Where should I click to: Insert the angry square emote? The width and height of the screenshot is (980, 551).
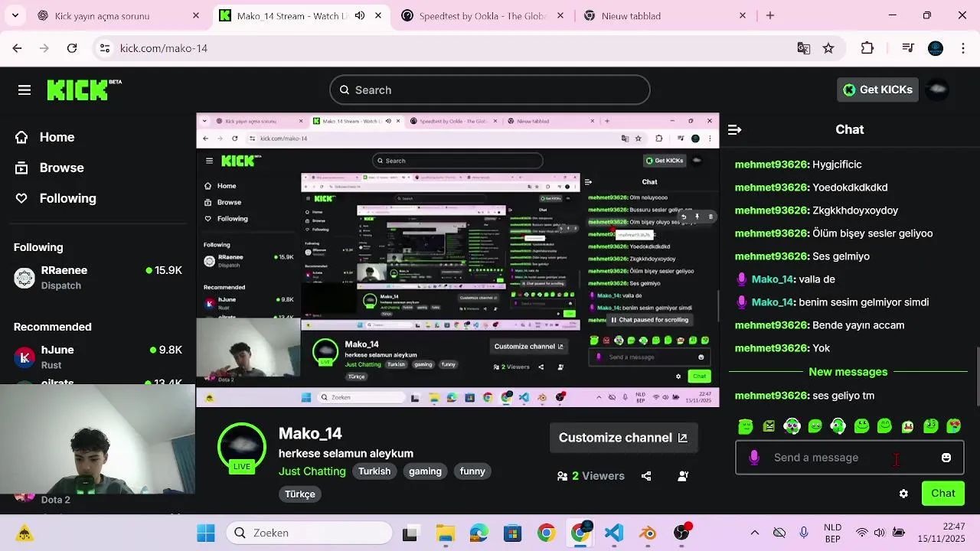tap(769, 426)
